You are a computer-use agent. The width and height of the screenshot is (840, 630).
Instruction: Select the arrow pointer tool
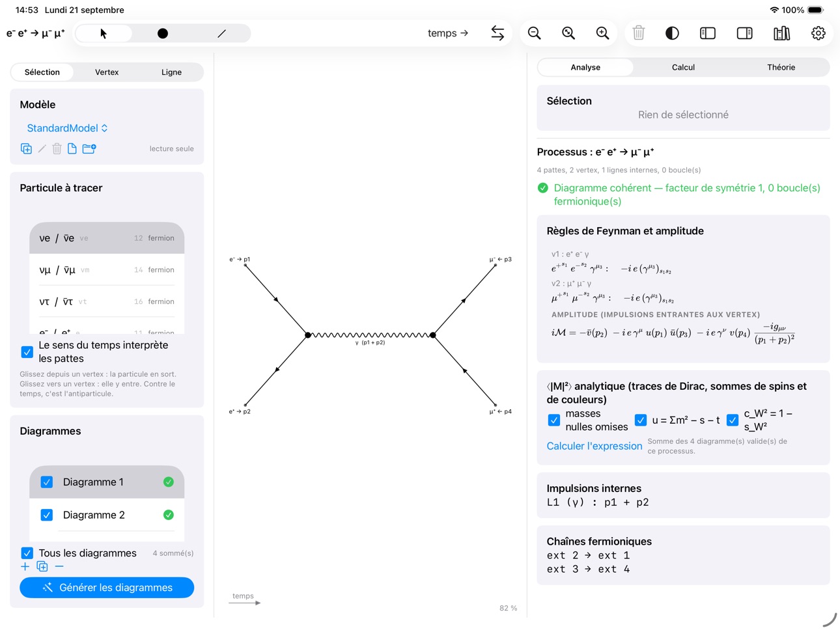click(x=104, y=33)
